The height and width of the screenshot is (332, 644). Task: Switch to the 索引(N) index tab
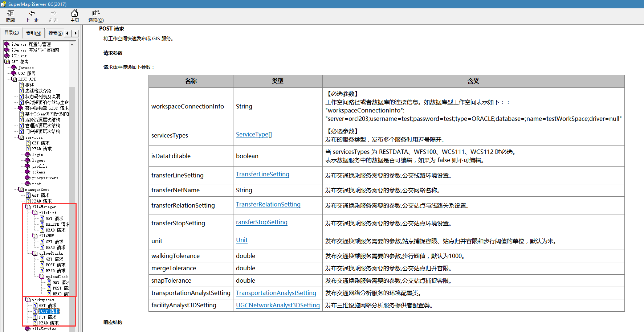tap(33, 33)
